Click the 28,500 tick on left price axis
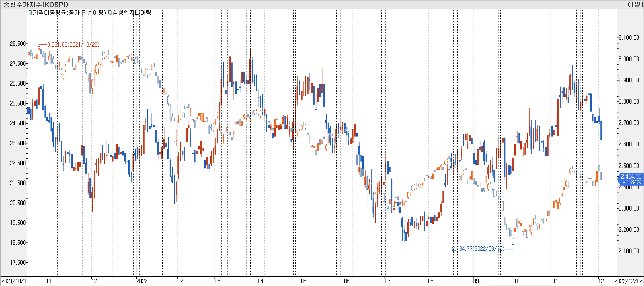This screenshot has width=644, height=286. (x=18, y=44)
